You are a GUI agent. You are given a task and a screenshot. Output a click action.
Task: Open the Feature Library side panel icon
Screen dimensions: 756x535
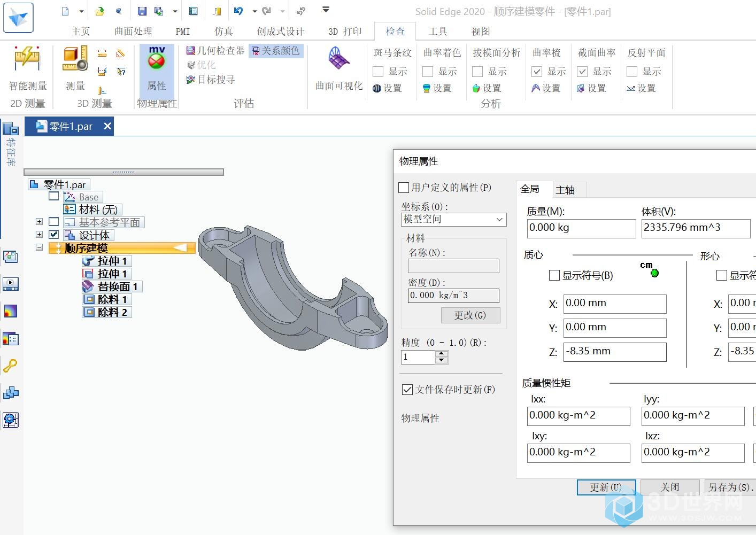[x=10, y=128]
